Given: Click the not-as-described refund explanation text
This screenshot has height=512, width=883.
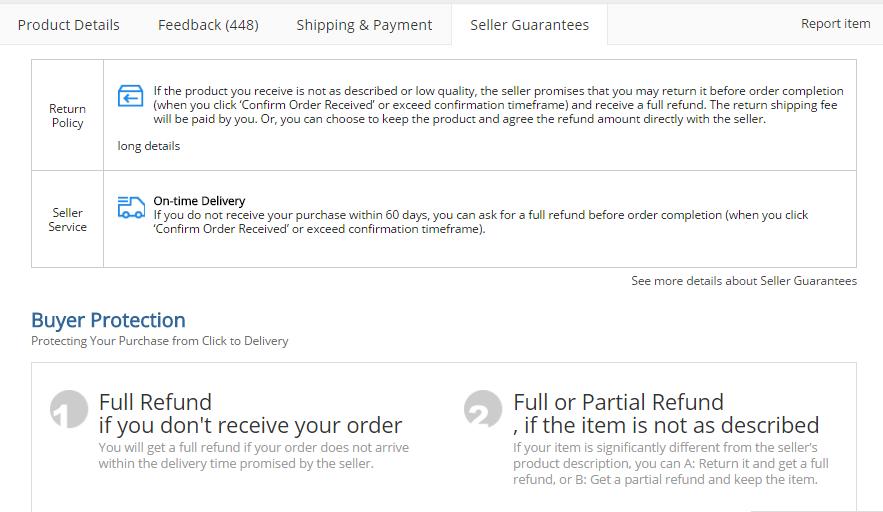Looking at the screenshot, I should 671,464.
